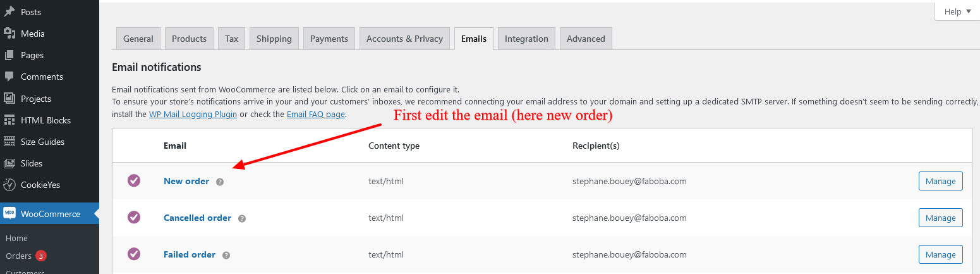Image resolution: width=980 pixels, height=274 pixels.
Task: Click the help question mark beside Failed order
Action: (226, 255)
